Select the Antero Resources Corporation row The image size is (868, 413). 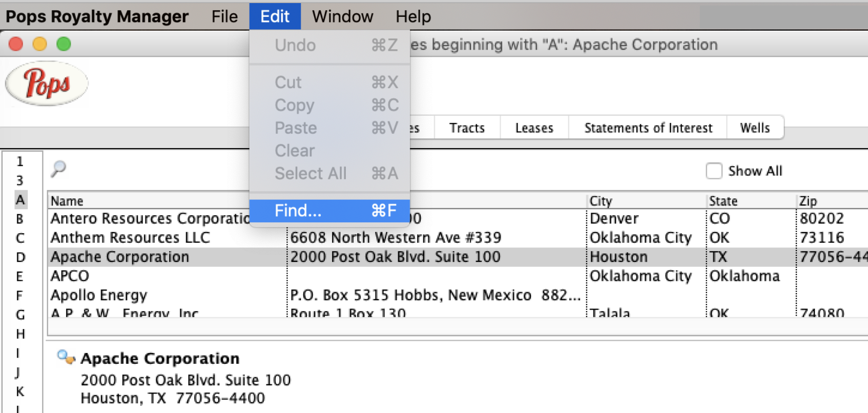pos(458,219)
